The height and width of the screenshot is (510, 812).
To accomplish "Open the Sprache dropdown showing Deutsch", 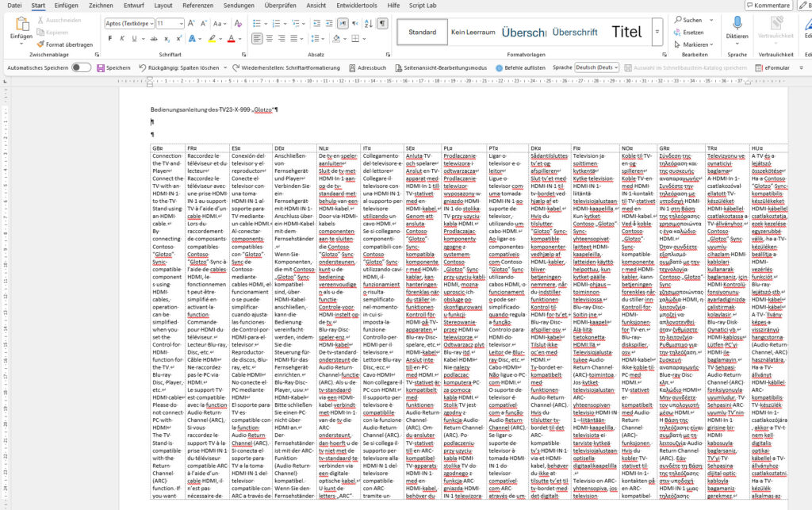I will (596, 67).
